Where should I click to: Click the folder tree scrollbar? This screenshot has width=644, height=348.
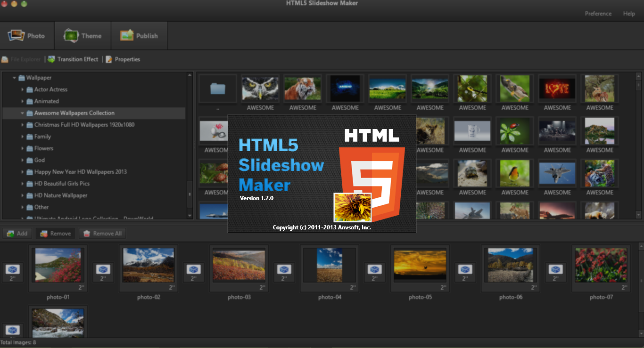point(190,146)
